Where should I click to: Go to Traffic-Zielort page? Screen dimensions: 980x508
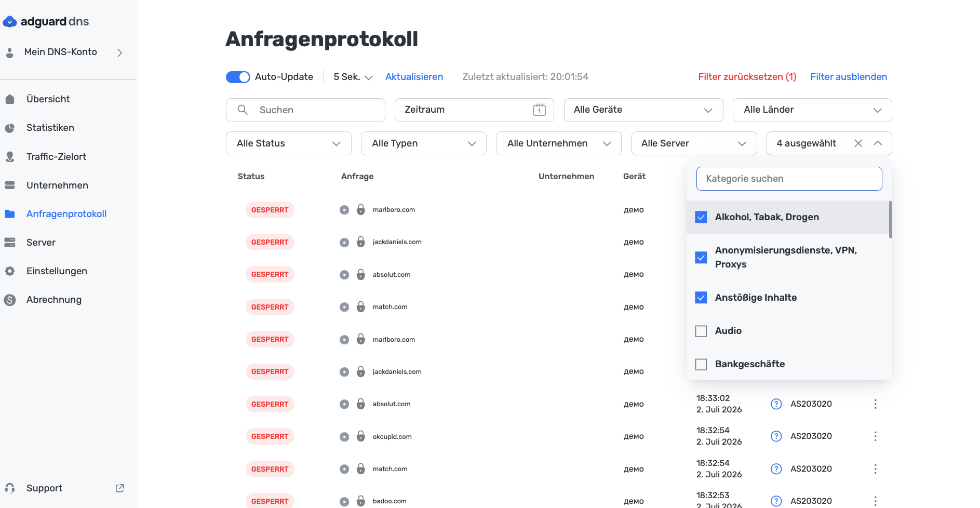coord(56,156)
